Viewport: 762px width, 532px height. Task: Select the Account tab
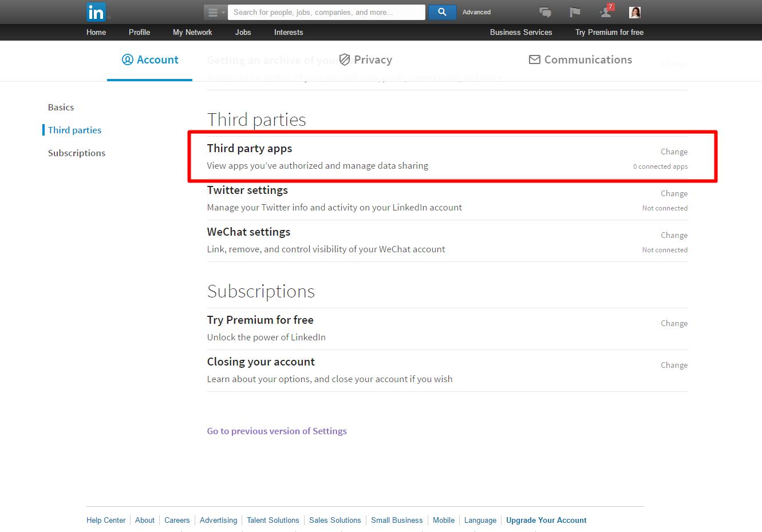click(x=150, y=59)
